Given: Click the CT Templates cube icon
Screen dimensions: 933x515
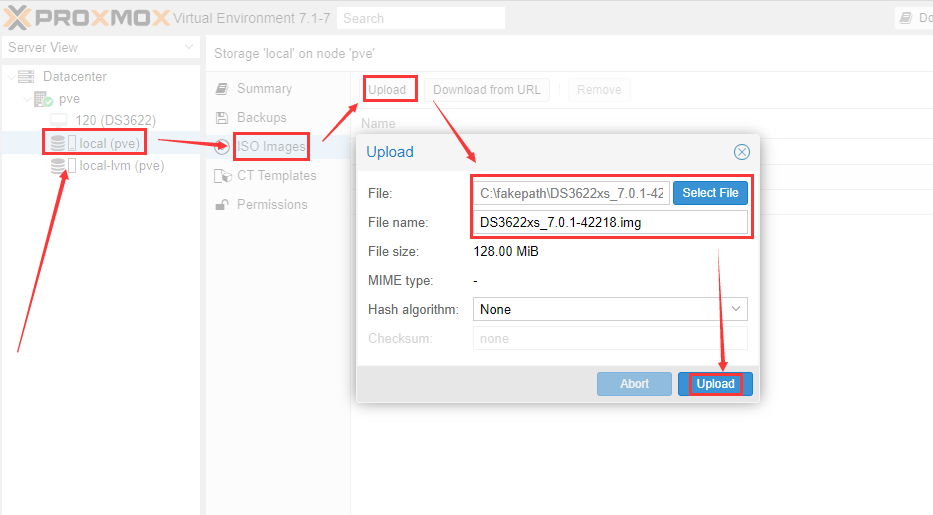Looking at the screenshot, I should point(223,175).
